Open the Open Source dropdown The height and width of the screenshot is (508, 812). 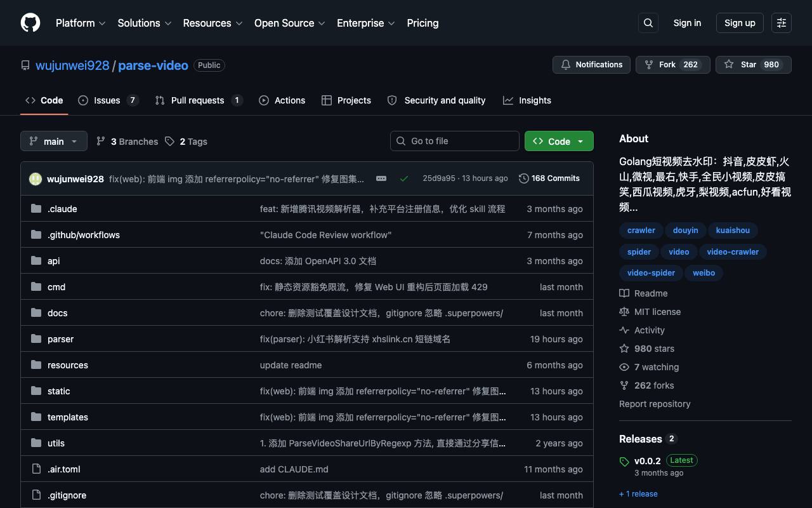(290, 23)
